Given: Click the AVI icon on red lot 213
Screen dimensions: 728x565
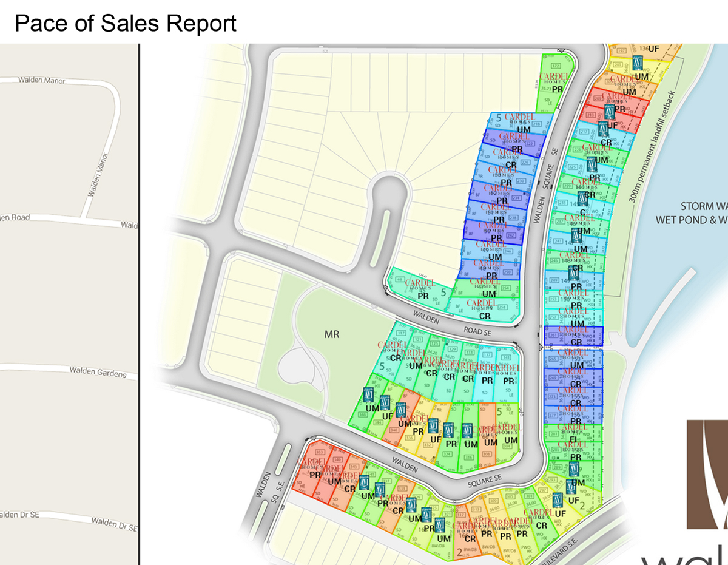Looking at the screenshot, I should click(x=610, y=112).
